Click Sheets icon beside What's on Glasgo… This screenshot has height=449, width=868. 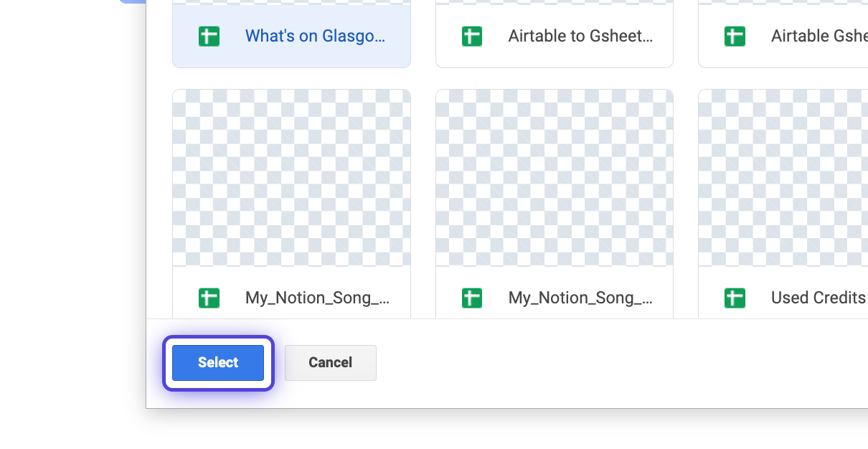[209, 36]
